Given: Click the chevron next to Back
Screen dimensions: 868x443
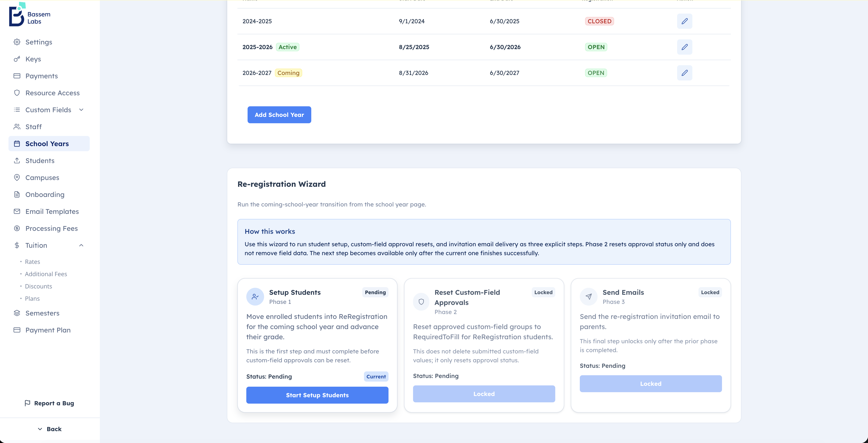Looking at the screenshot, I should tap(40, 429).
